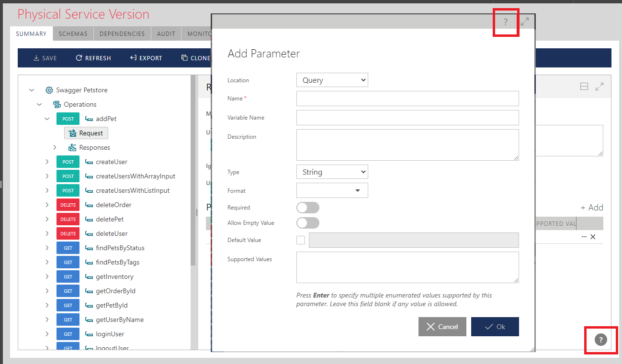
Task: Delete parameter row with X icon
Action: (x=593, y=237)
